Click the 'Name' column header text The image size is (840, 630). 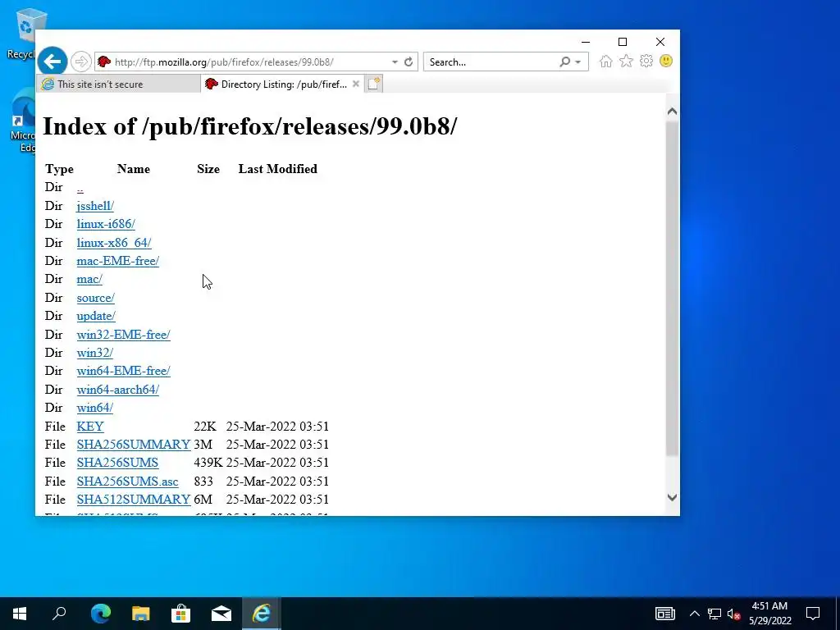134,169
